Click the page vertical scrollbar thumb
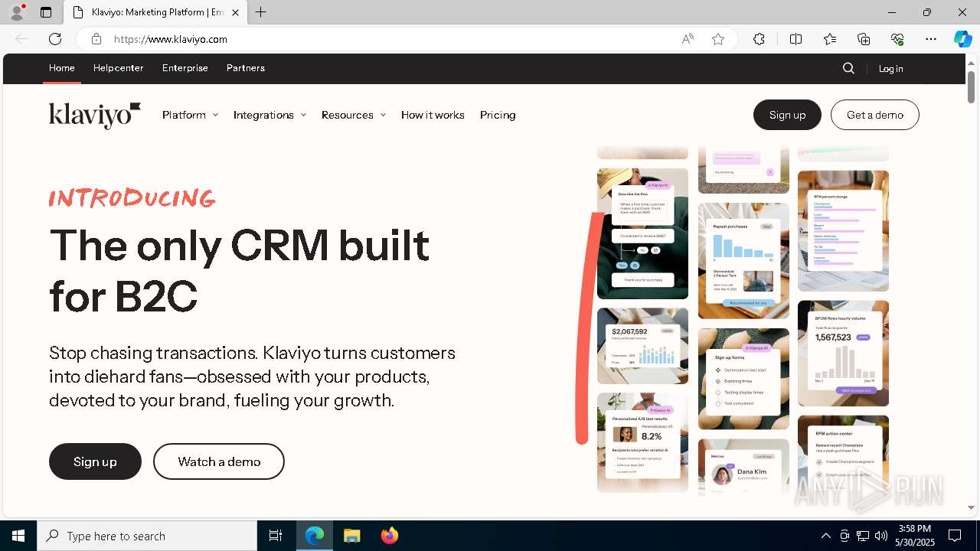 pos(971,86)
